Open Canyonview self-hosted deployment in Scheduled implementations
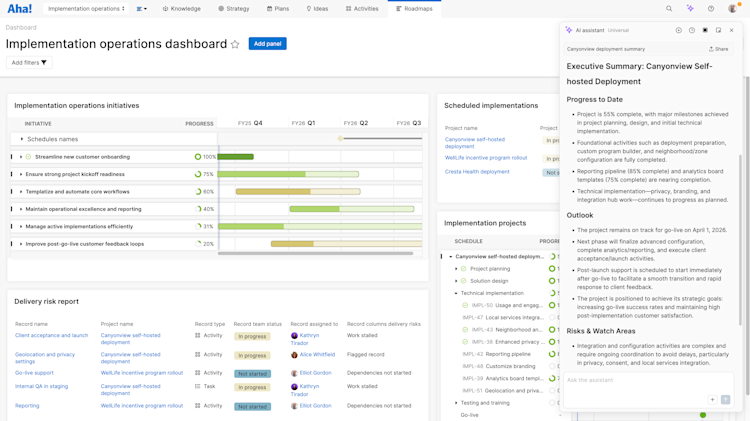750x421 pixels. pyautogui.click(x=474, y=143)
